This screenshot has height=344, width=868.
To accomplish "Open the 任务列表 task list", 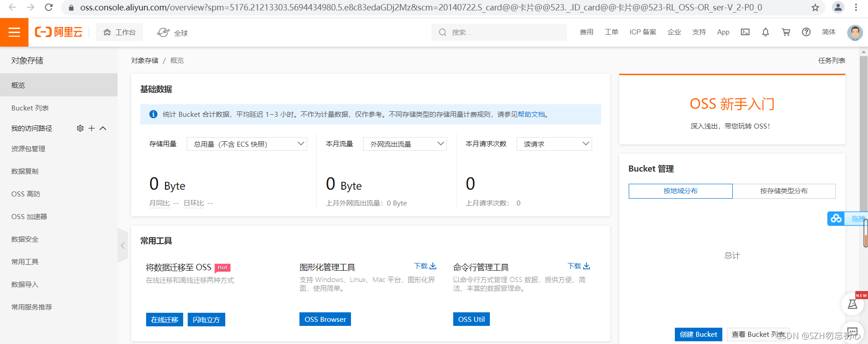I will coord(831,61).
